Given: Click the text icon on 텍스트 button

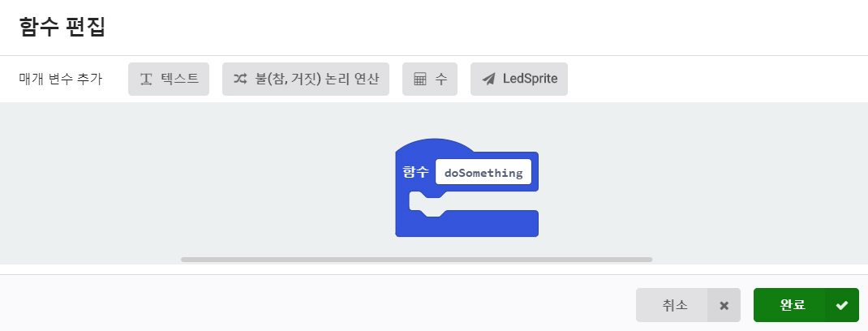Looking at the screenshot, I should tap(147, 80).
